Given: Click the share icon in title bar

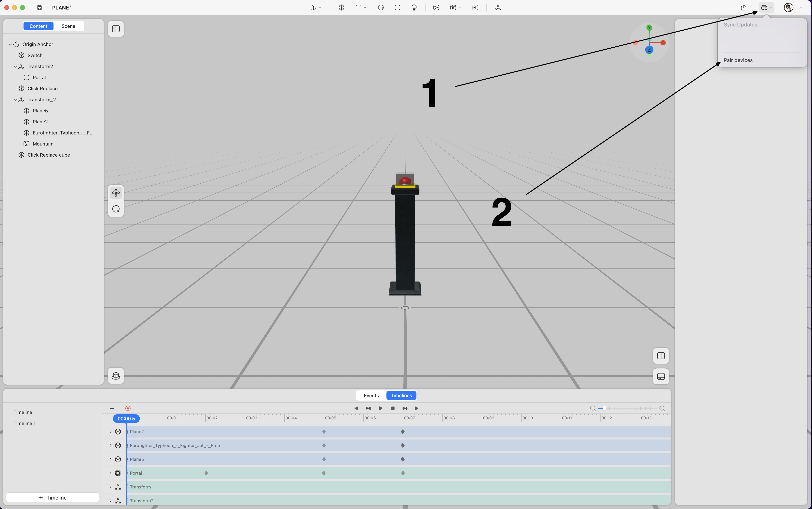Looking at the screenshot, I should pos(743,8).
